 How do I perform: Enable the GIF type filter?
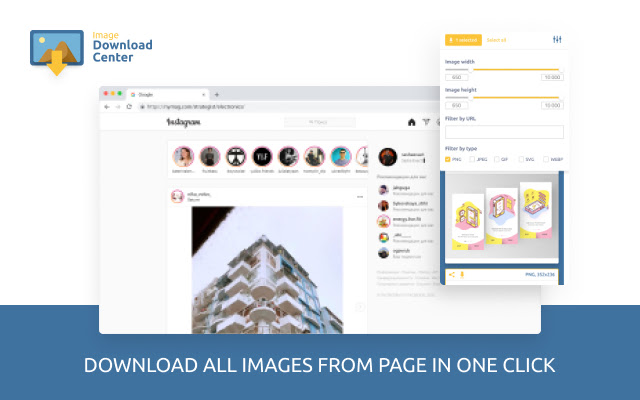(x=496, y=159)
